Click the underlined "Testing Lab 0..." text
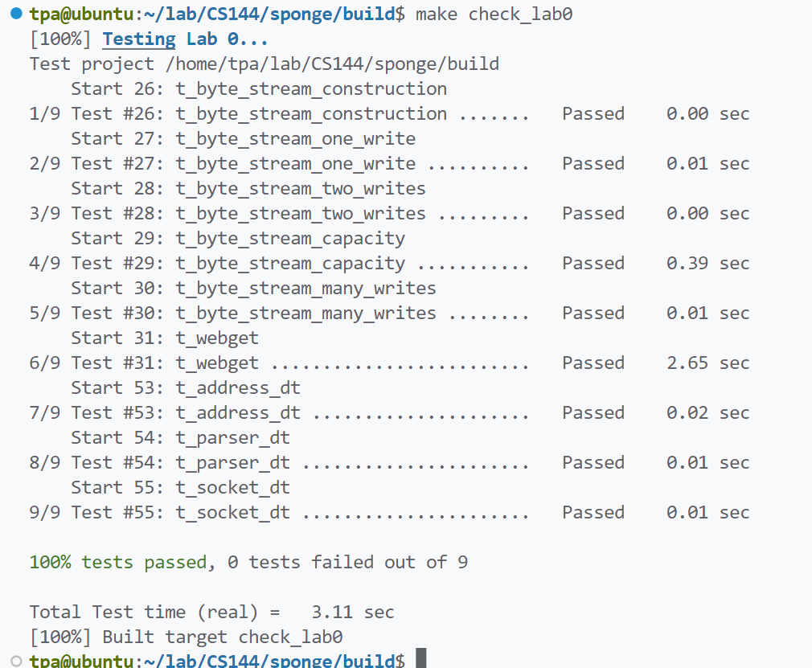 pos(185,39)
